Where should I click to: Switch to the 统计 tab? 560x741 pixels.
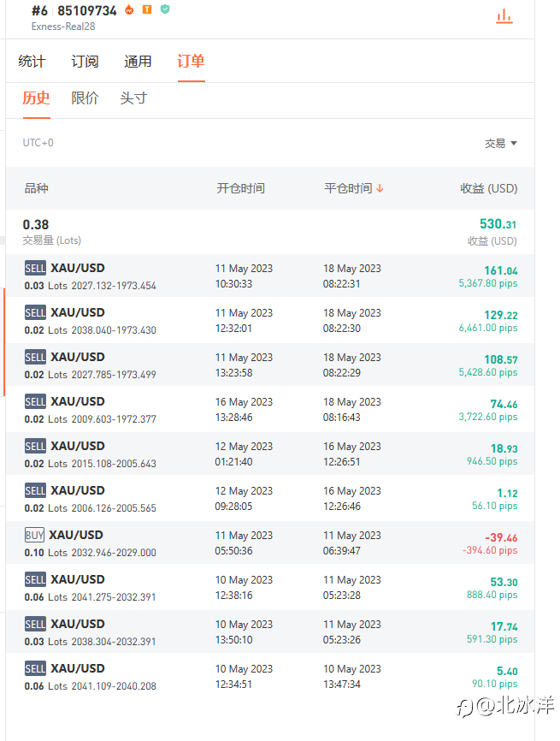(32, 62)
